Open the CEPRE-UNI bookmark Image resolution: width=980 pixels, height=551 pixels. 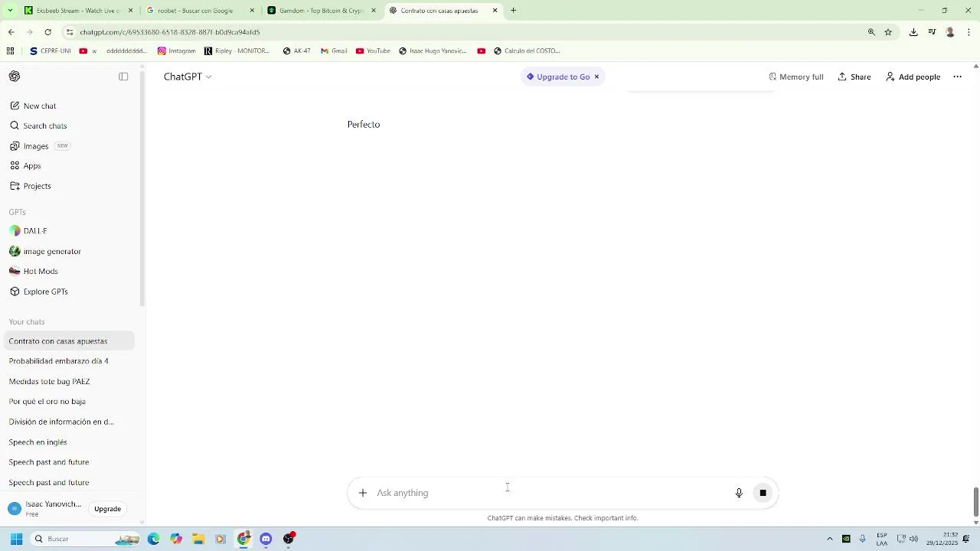coord(50,51)
